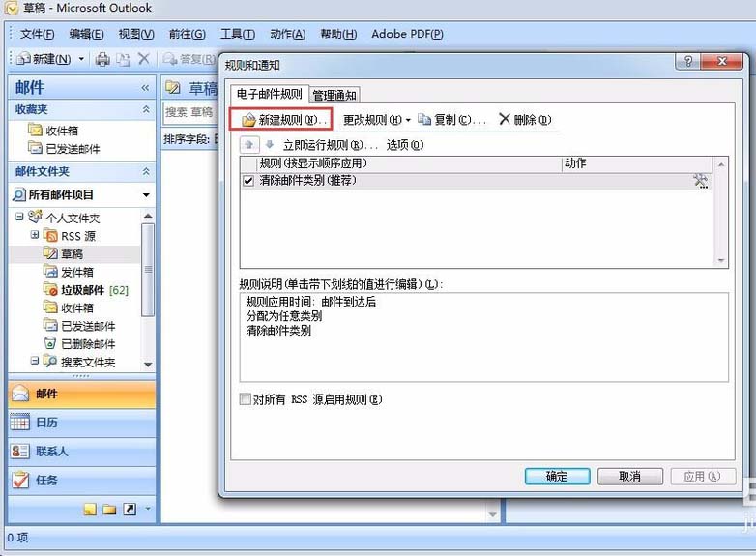Switch to the 管理通知 tab
Viewport: 756px width, 556px height.
(334, 95)
